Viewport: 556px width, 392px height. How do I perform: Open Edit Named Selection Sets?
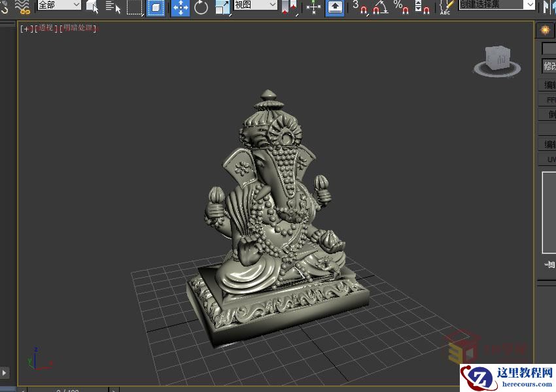pos(446,7)
